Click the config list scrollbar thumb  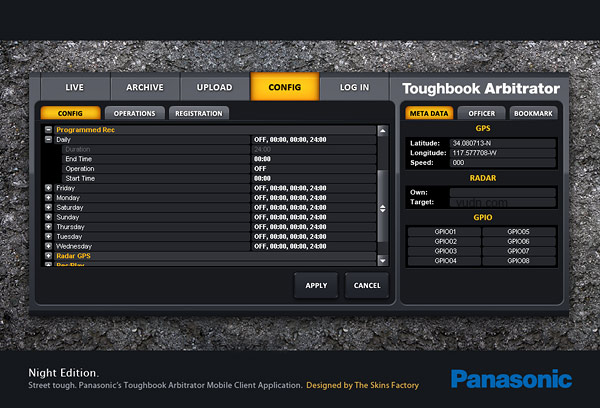pos(383,208)
